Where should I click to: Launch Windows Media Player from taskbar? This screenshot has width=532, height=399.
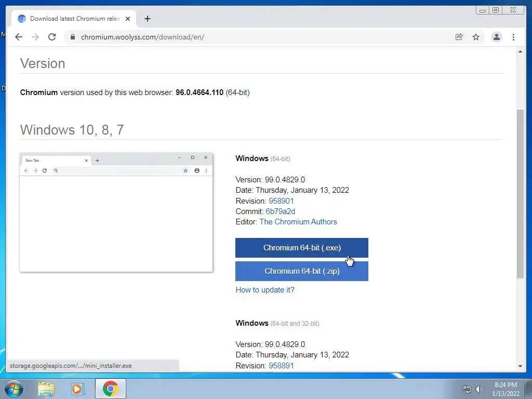(78, 389)
